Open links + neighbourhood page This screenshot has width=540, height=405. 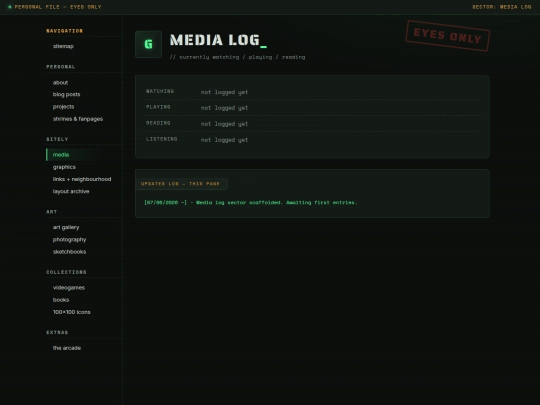(x=82, y=179)
